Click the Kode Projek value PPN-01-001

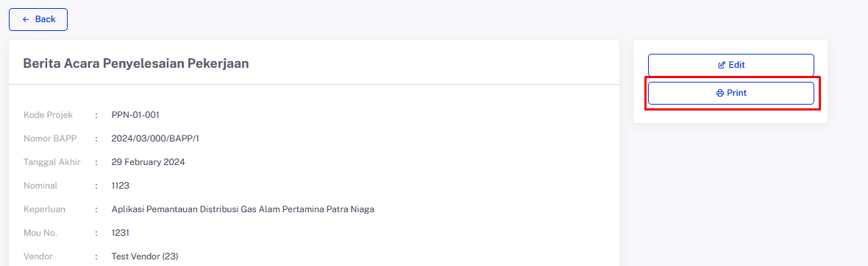click(135, 115)
